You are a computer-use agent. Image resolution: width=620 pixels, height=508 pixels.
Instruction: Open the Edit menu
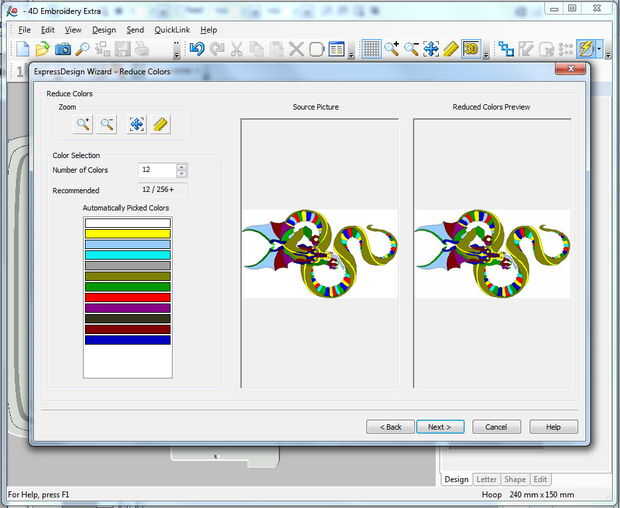(48, 30)
